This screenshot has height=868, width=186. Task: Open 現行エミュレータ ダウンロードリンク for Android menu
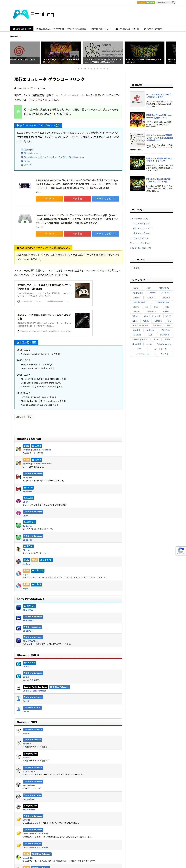(x=61, y=29)
